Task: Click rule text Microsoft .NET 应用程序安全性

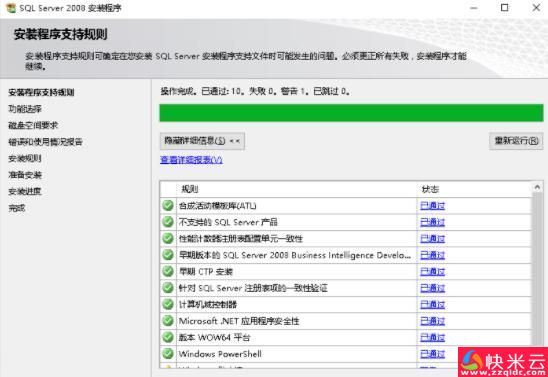Action: [239, 321]
